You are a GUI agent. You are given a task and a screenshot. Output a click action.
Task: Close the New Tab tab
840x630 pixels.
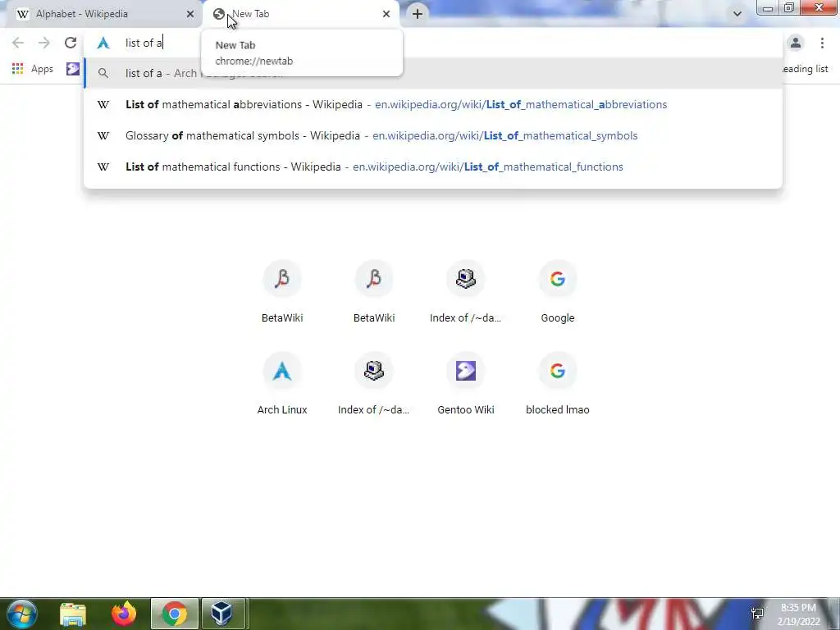[386, 14]
